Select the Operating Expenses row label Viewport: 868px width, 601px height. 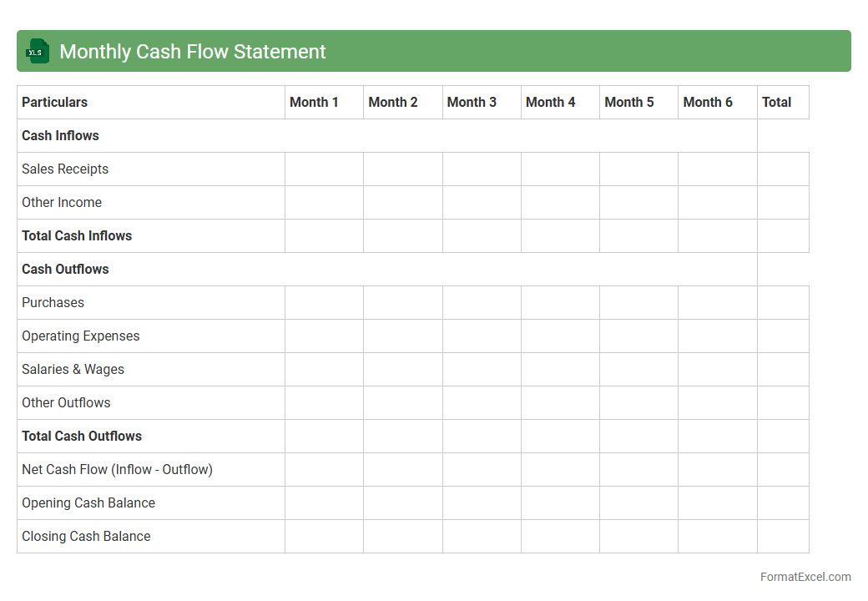pyautogui.click(x=80, y=336)
